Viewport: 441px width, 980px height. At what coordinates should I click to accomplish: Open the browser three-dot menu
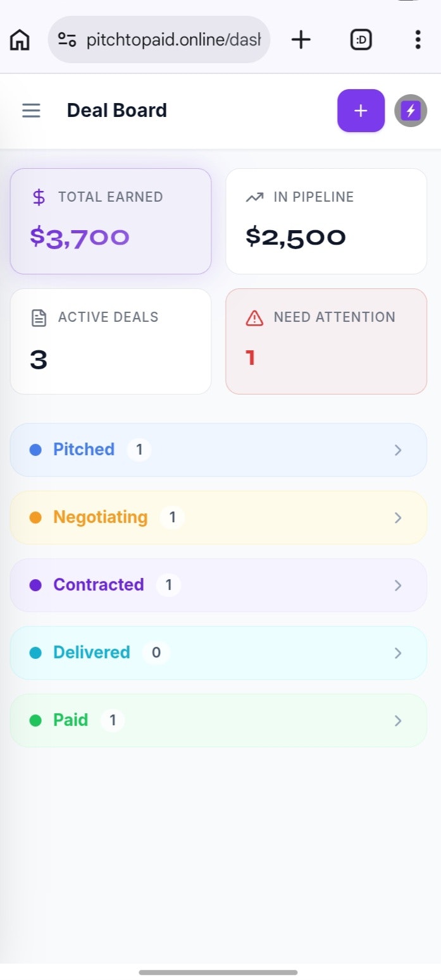click(418, 39)
